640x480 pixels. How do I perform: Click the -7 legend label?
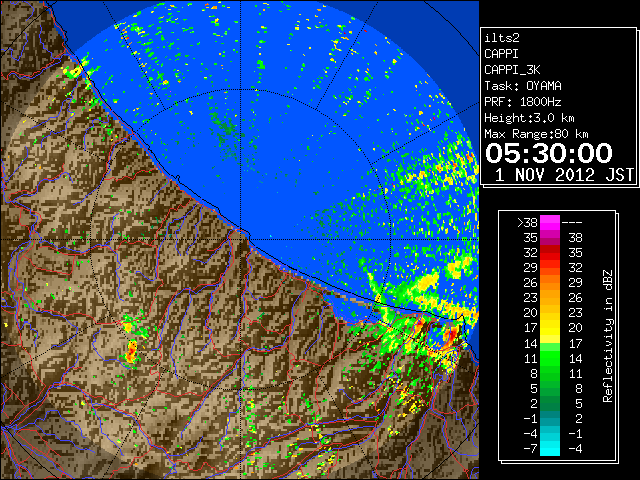pos(530,449)
